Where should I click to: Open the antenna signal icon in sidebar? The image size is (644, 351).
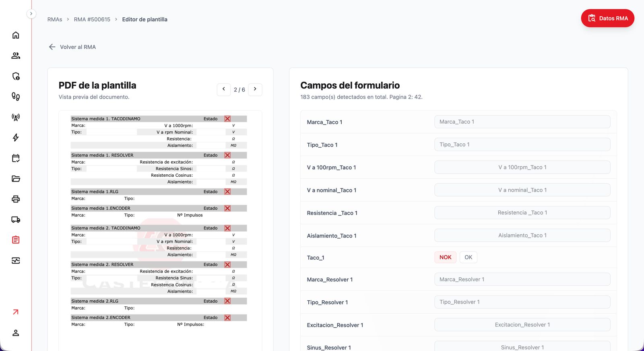(x=16, y=117)
